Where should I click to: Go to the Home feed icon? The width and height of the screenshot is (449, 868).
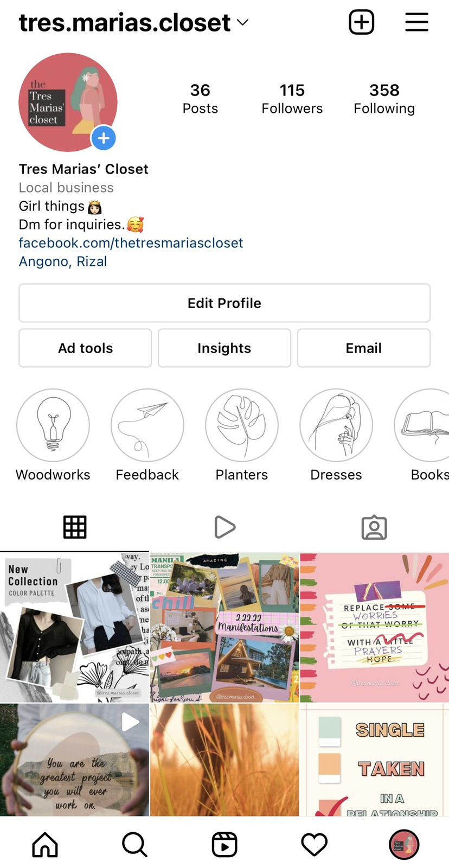[x=45, y=845]
